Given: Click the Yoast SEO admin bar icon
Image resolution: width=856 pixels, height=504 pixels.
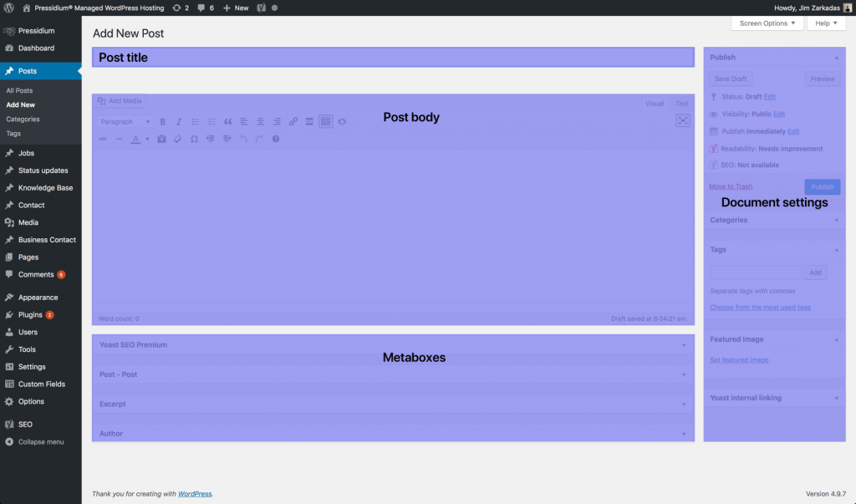Looking at the screenshot, I should [262, 8].
